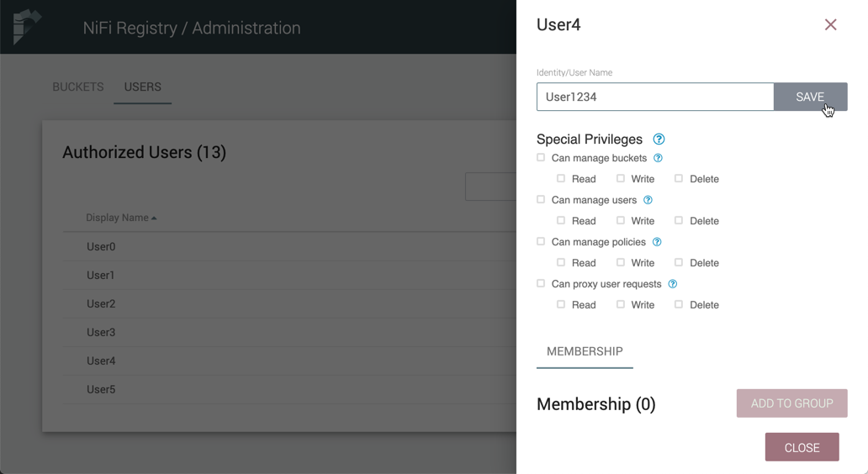Image resolution: width=868 pixels, height=474 pixels.
Task: Select User2 in the users list
Action: coord(101,303)
